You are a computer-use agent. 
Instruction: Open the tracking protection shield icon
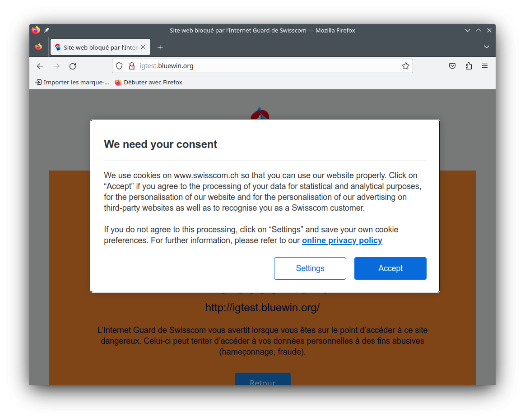pyautogui.click(x=119, y=66)
